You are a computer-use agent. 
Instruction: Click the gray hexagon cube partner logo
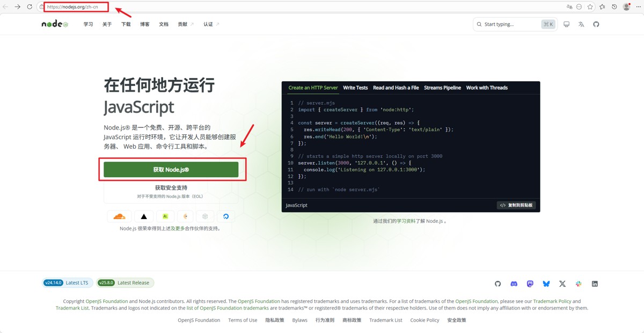(x=205, y=216)
